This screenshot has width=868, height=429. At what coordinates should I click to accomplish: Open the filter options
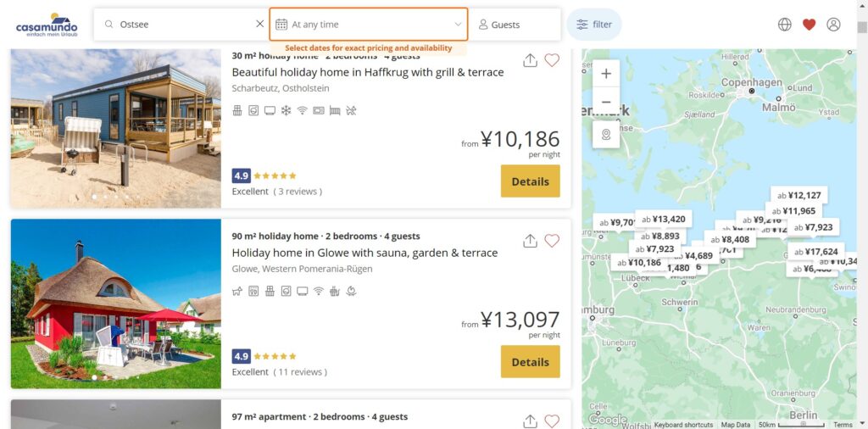pyautogui.click(x=594, y=25)
